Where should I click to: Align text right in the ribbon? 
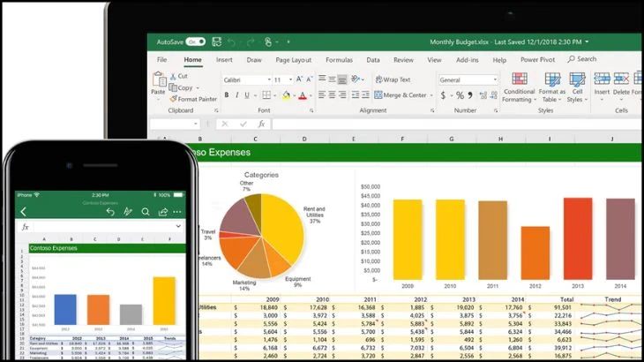(341, 95)
